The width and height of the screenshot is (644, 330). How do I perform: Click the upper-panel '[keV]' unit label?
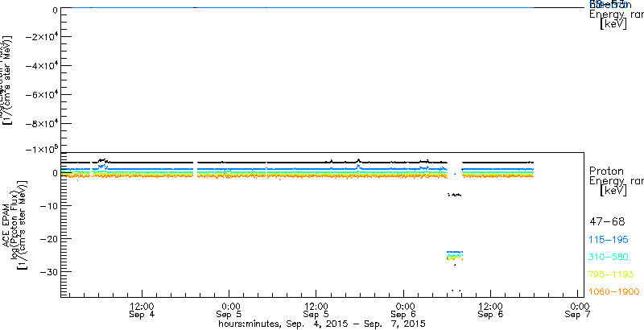pyautogui.click(x=613, y=24)
